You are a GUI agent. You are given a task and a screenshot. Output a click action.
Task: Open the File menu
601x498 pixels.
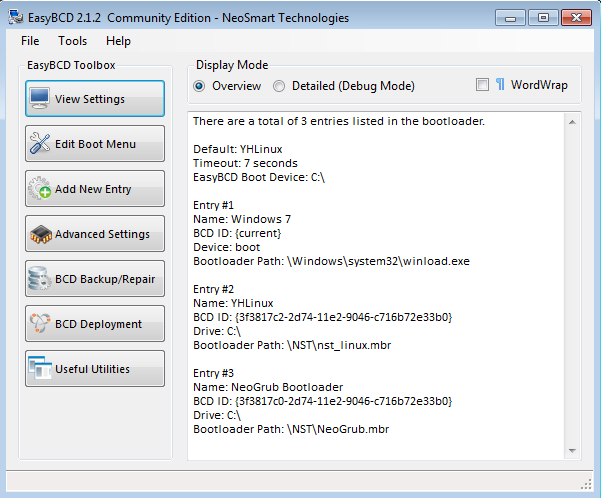click(x=30, y=41)
